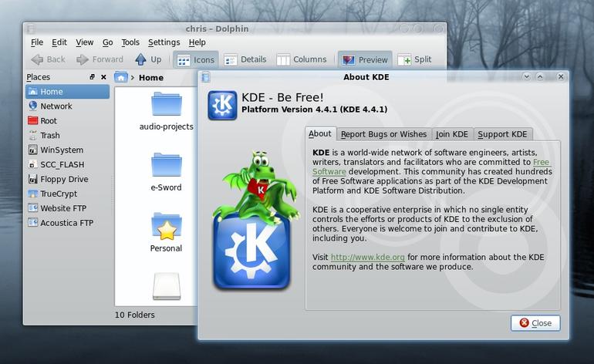Viewport: 594px width, 364px height.
Task: Click Home in the breadcrumb path
Action: point(150,78)
